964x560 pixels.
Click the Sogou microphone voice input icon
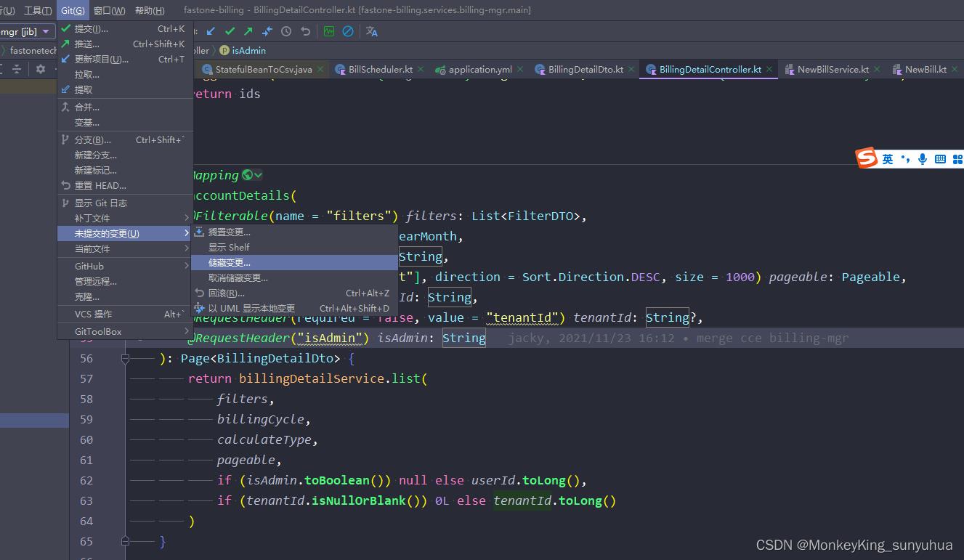pos(923,159)
